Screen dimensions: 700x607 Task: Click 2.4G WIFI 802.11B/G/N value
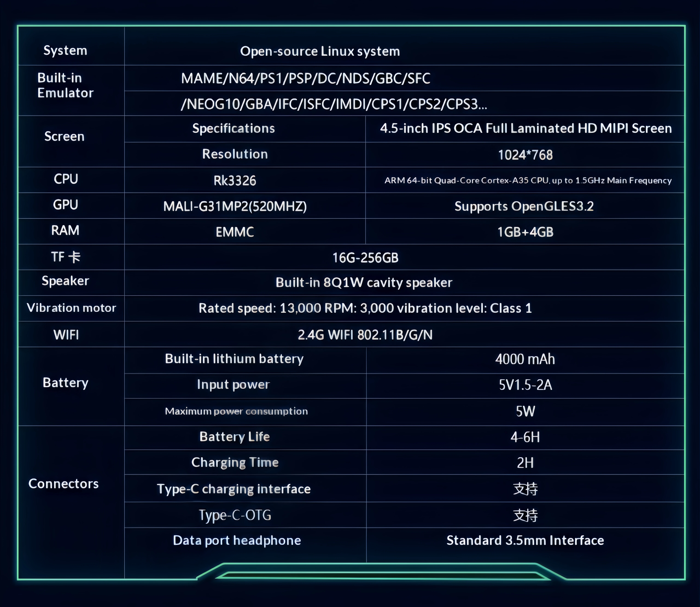tap(365, 335)
